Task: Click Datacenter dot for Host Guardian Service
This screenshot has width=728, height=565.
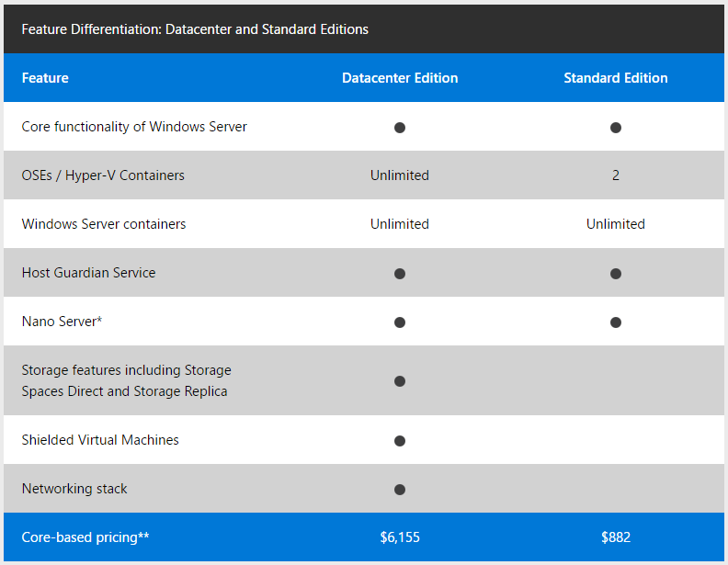Action: pos(400,274)
